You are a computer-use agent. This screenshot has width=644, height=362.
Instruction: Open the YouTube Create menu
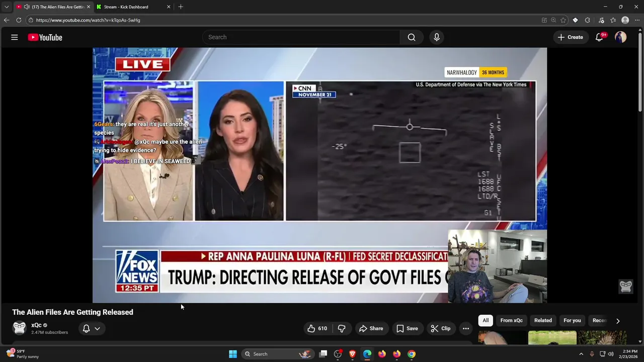click(570, 37)
